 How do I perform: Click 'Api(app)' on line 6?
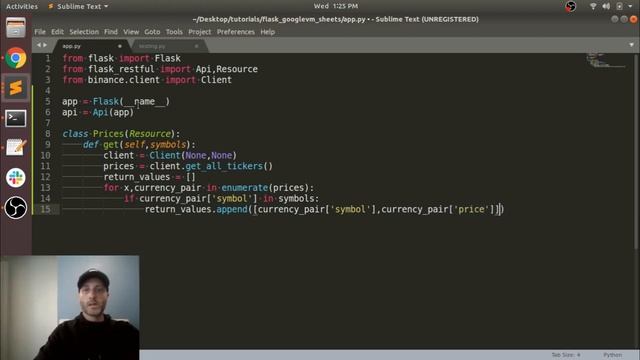[113, 112]
